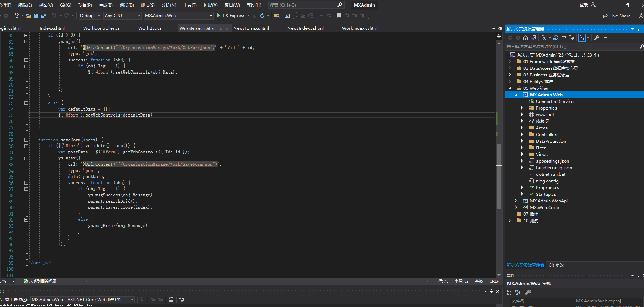This screenshot has height=307, width=644.
Task: Click the Alphabetical sort icon in Properties panel
Action: 518,292
